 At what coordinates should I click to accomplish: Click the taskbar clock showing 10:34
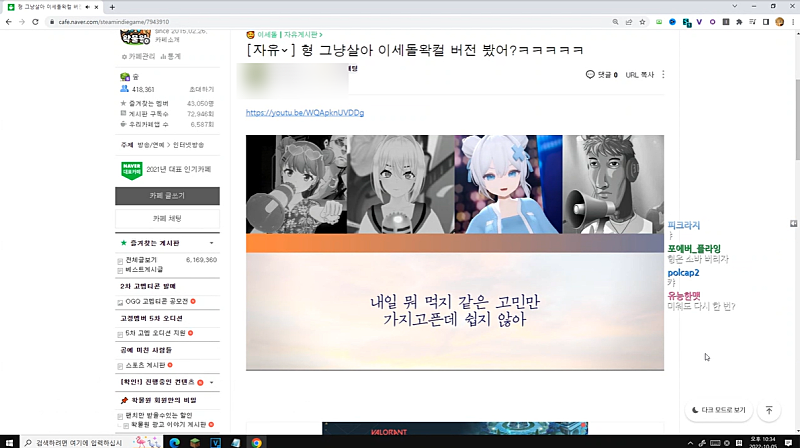coord(763,442)
